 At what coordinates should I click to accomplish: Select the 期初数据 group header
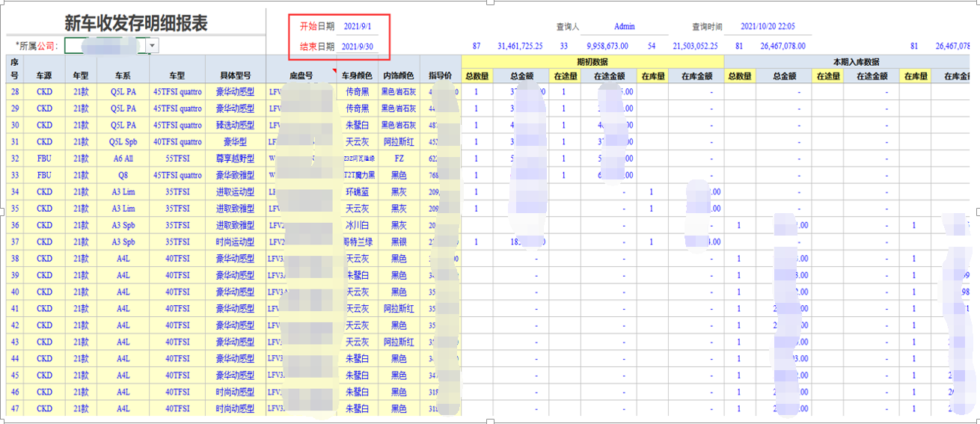(x=592, y=61)
